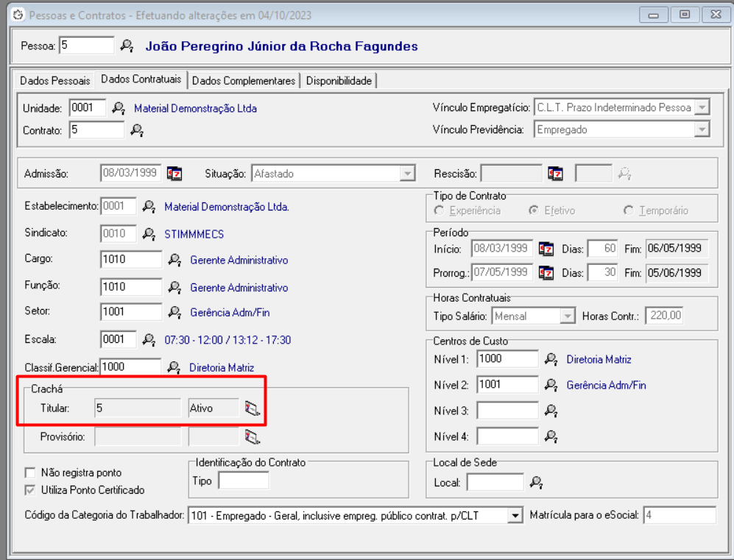Expand the Código da Categoria do Trabalhador dropdown
This screenshot has height=560, width=734.
coord(515,516)
